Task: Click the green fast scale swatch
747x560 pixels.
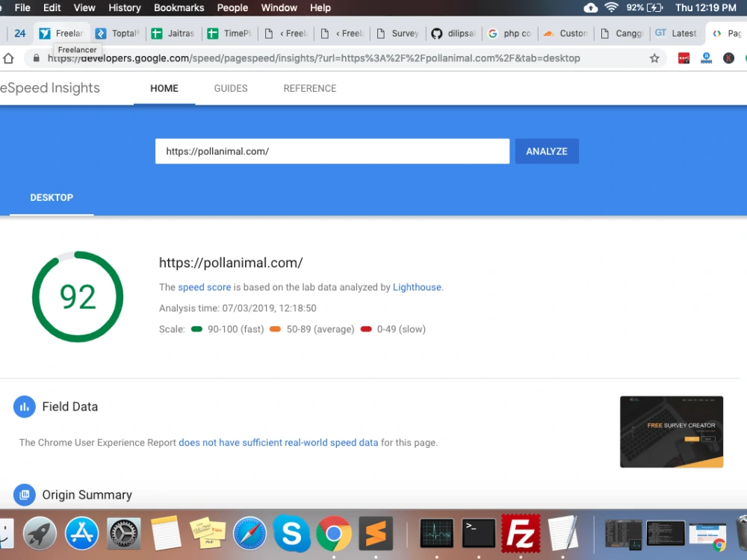Action: pyautogui.click(x=196, y=329)
